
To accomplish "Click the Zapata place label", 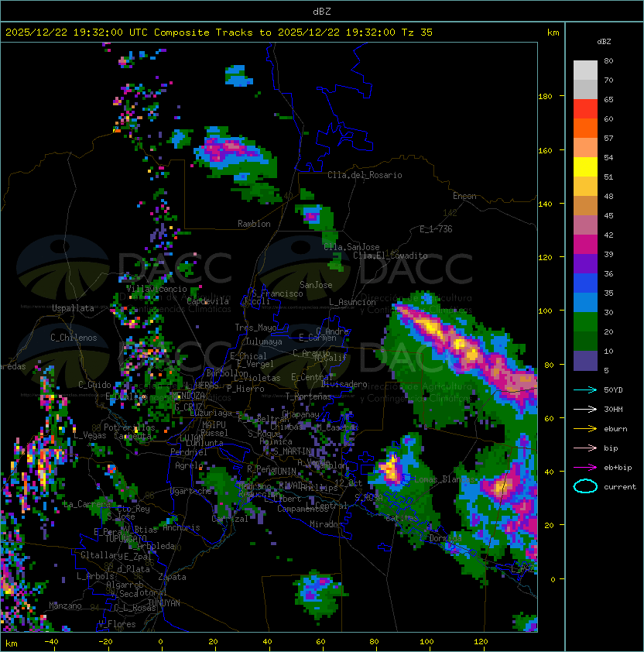I will (x=172, y=577).
